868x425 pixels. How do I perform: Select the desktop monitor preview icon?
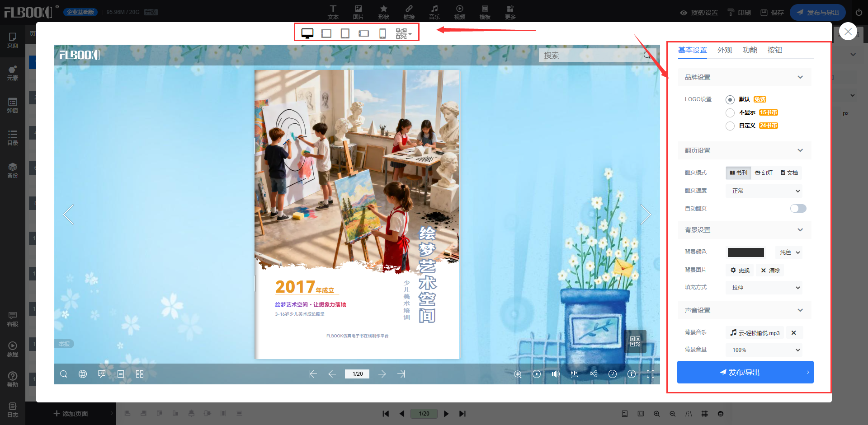click(307, 33)
